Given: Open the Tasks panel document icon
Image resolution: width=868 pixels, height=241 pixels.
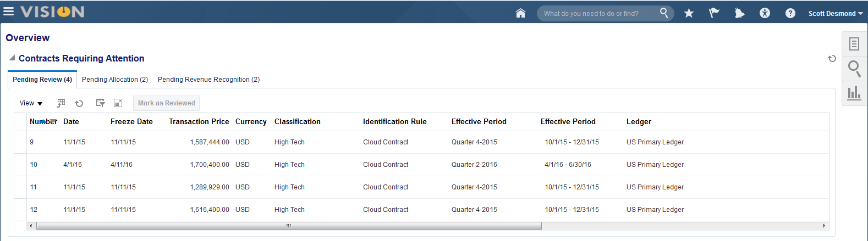Looking at the screenshot, I should pyautogui.click(x=854, y=43).
